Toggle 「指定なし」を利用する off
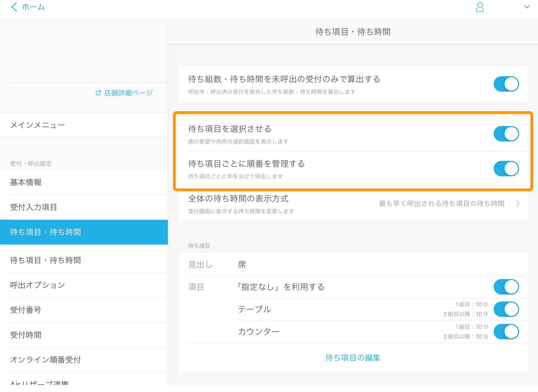The image size is (538, 392). [x=506, y=287]
